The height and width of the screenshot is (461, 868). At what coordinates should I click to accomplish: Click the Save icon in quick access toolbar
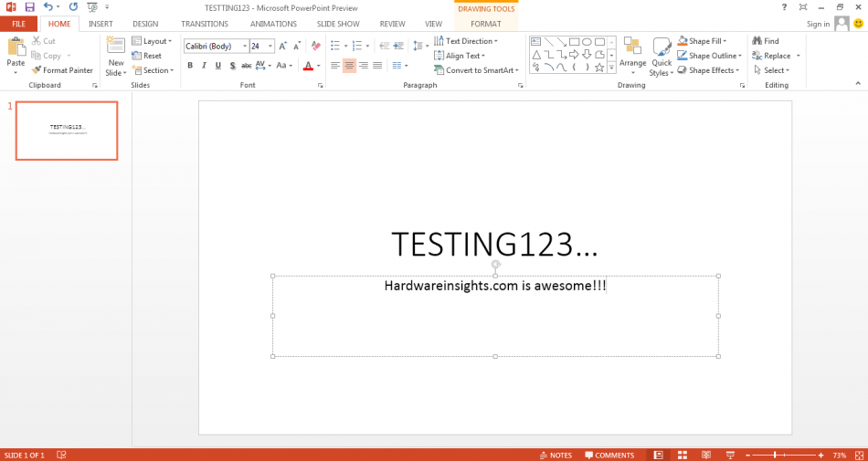point(29,7)
